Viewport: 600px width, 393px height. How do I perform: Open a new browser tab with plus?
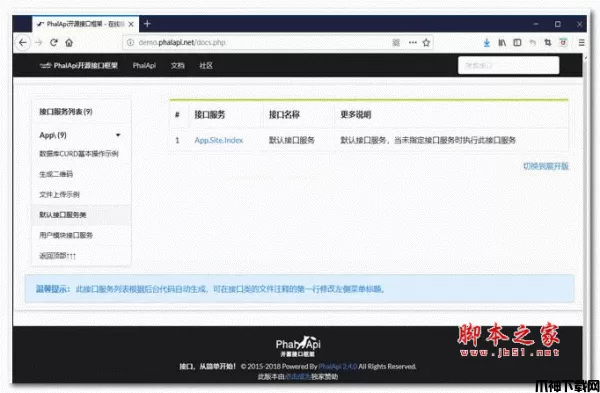147,24
